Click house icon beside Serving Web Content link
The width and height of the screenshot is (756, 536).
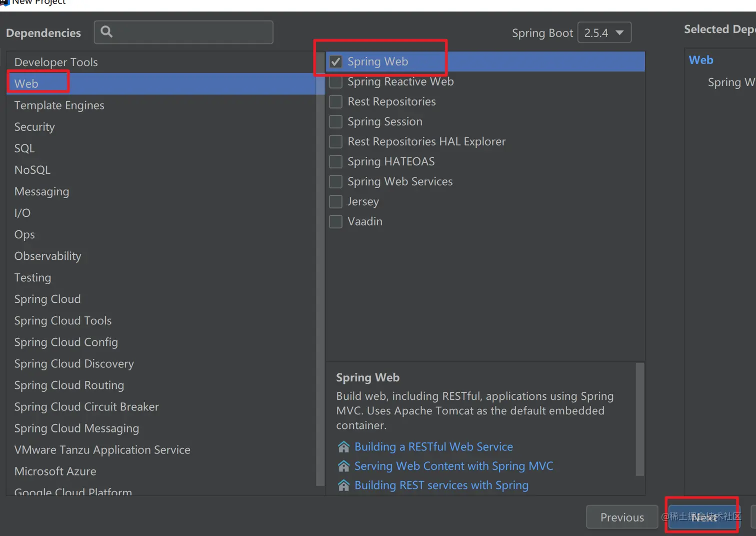(343, 466)
